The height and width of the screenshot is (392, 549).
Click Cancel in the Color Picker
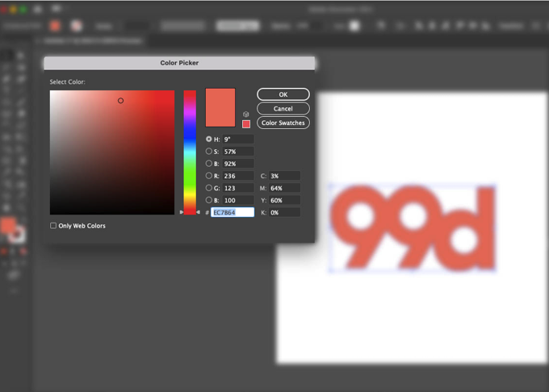(x=283, y=109)
